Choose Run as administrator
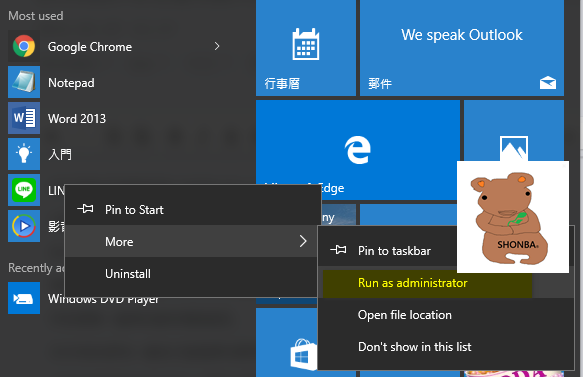 click(446, 283)
